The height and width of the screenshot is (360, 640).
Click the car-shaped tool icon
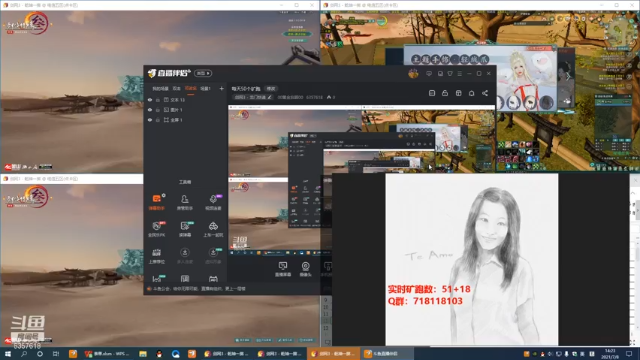click(x=213, y=229)
